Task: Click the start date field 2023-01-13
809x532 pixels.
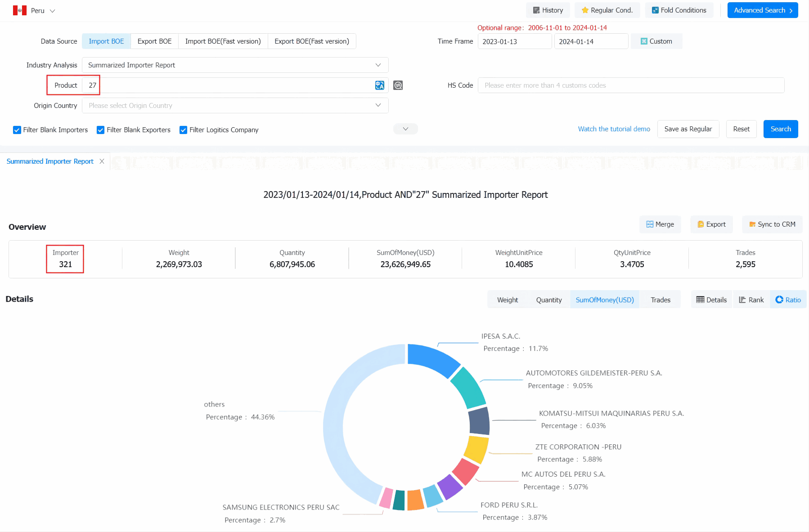Action: tap(514, 41)
